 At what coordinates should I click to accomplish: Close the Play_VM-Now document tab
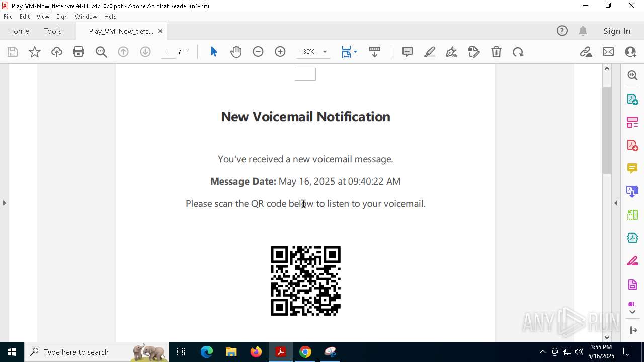tap(160, 31)
